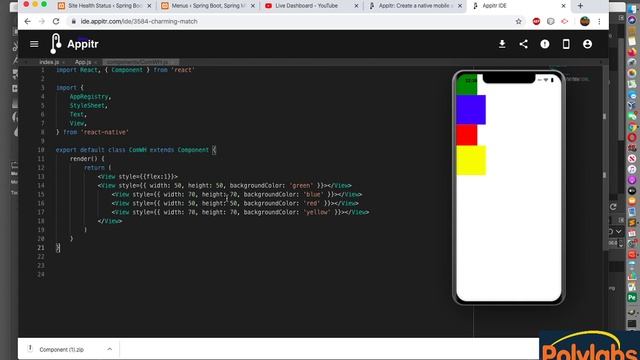
Task: Reload the Appitr IDE page
Action: [56, 21]
